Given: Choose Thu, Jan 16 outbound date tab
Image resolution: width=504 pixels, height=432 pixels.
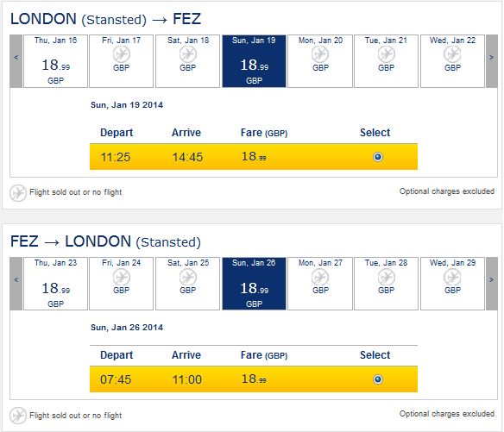Looking at the screenshot, I should (55, 61).
